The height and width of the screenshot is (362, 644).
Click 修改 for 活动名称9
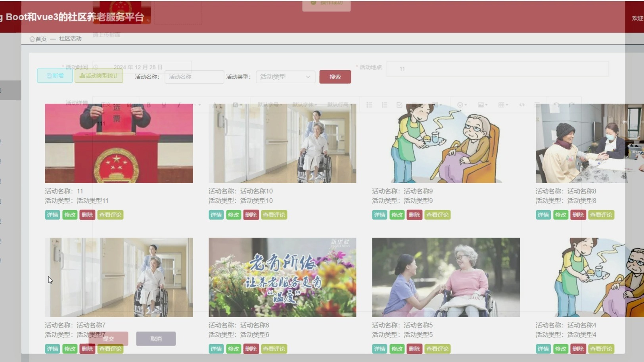(397, 215)
